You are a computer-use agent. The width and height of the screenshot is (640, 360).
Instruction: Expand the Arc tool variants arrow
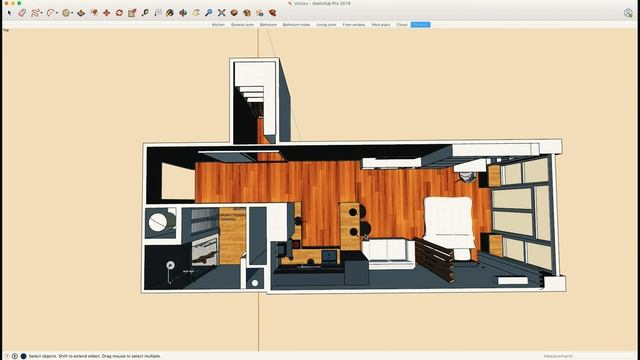[57, 13]
